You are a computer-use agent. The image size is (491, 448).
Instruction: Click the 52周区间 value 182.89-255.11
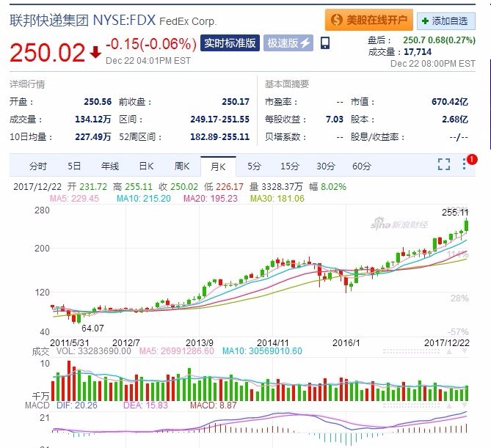[220, 136]
